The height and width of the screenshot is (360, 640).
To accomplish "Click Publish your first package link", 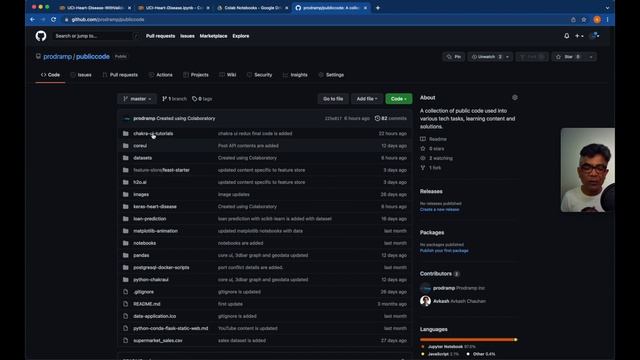I will 444,251.
